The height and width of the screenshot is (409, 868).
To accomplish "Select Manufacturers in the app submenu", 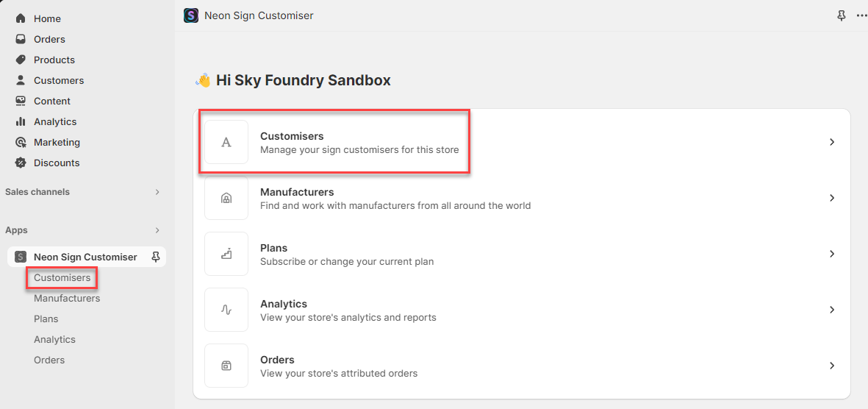I will pos(67,298).
